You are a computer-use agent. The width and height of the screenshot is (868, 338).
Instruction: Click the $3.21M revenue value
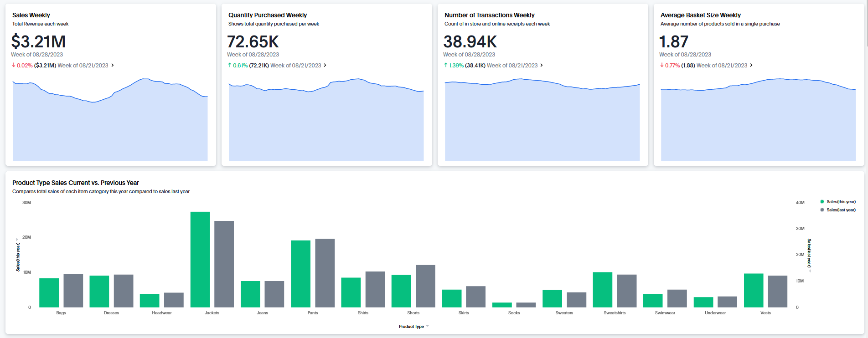coord(38,41)
